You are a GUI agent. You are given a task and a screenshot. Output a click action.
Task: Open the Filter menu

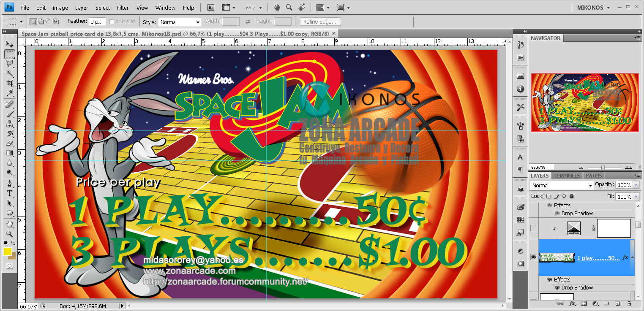point(123,7)
